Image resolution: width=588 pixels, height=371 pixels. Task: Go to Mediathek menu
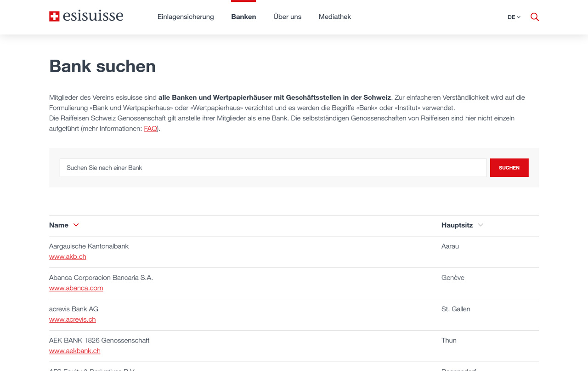[334, 17]
